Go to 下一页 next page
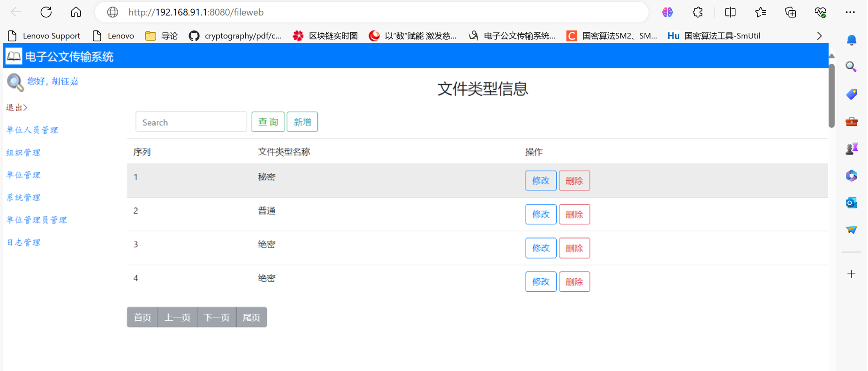 point(217,317)
